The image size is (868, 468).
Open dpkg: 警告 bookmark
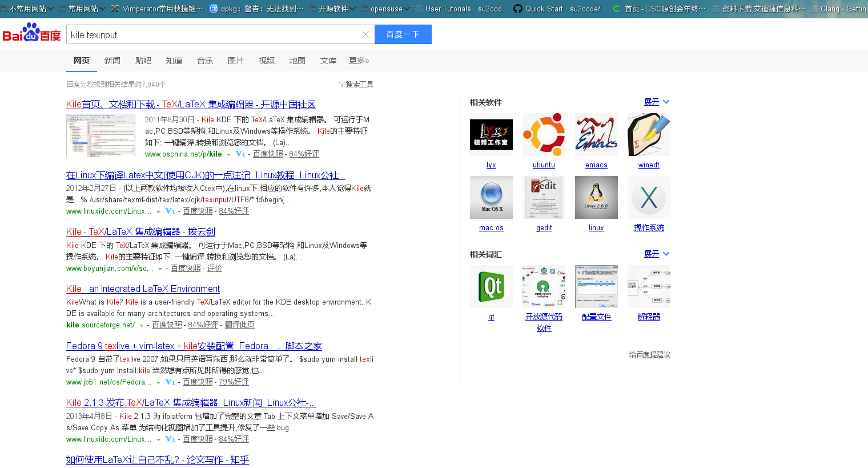257,9
